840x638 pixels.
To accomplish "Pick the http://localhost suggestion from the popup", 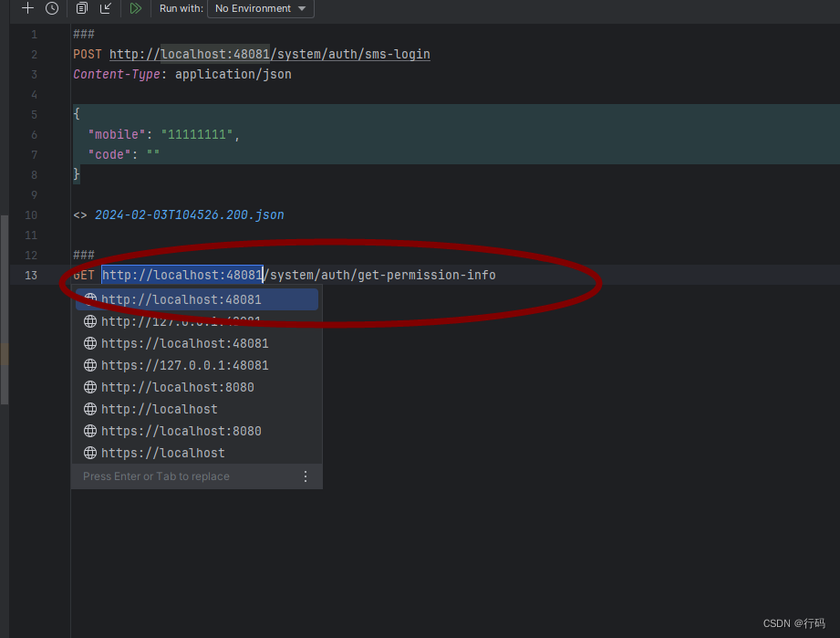I will 160,409.
